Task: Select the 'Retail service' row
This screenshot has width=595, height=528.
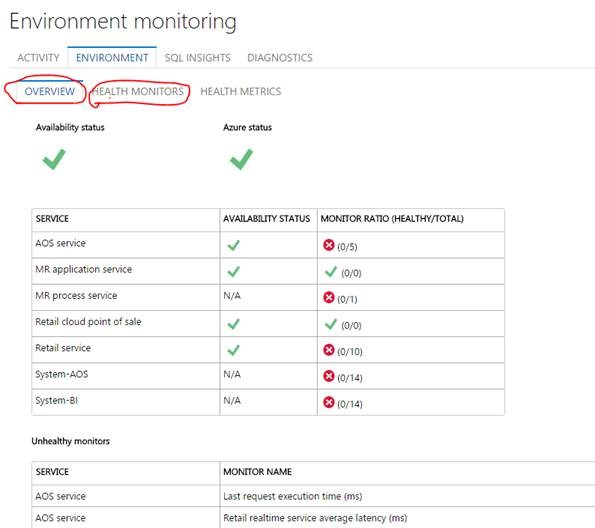Action: [268, 350]
